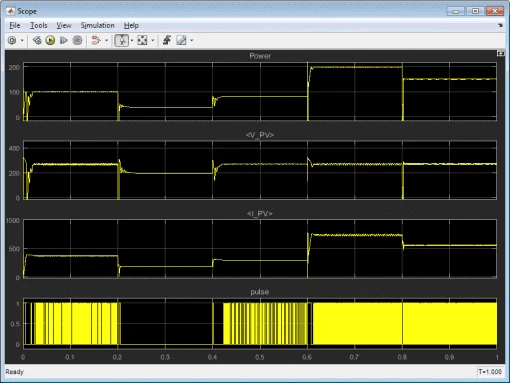The height and width of the screenshot is (383, 510).
Task: Click the Power plot title
Action: coord(260,56)
